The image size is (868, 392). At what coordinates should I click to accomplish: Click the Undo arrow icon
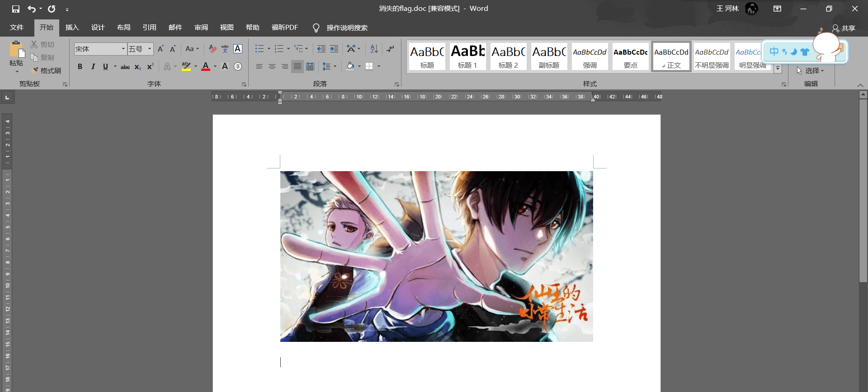[x=31, y=9]
